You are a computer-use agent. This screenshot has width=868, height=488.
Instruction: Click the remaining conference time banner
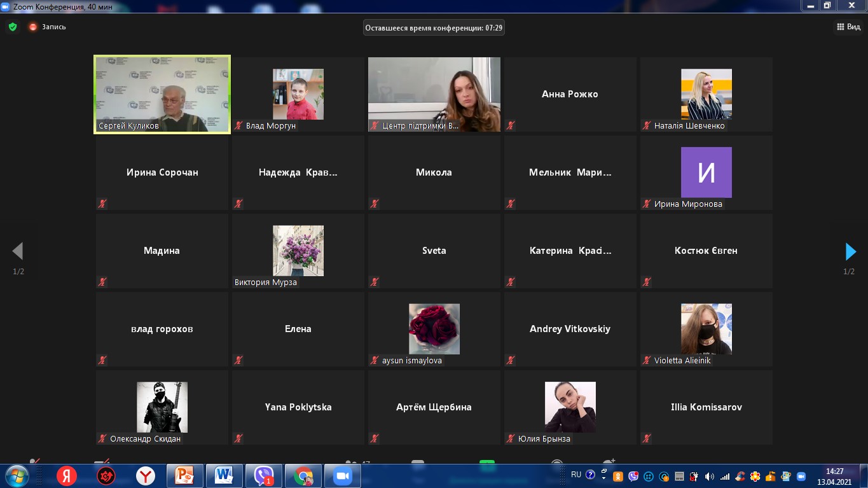[434, 27]
